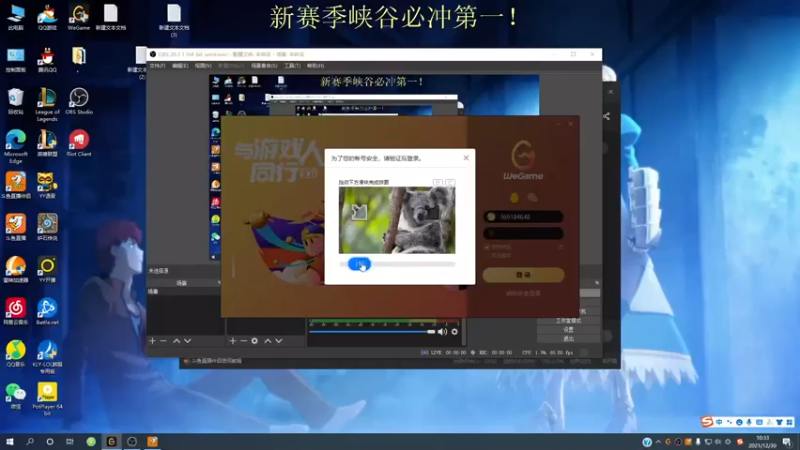Click the OBS mixer volume slider

[x=372, y=332]
